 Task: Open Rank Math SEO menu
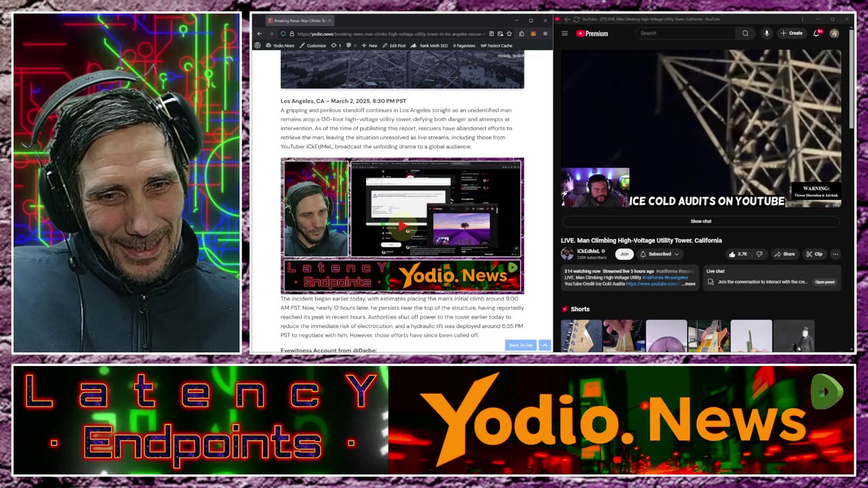(429, 45)
